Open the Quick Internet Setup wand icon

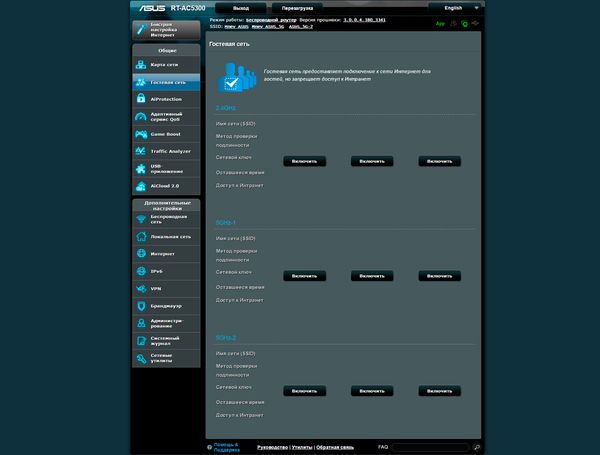(x=141, y=30)
